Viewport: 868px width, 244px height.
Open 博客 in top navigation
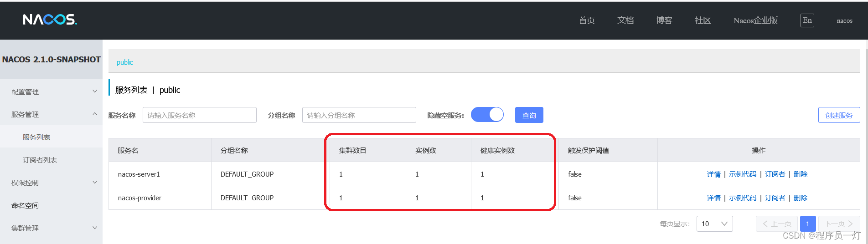click(664, 20)
